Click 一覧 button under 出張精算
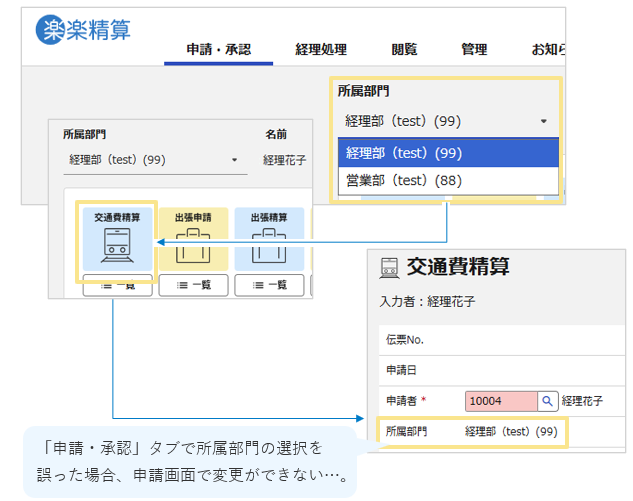633x501 pixels. click(x=269, y=285)
